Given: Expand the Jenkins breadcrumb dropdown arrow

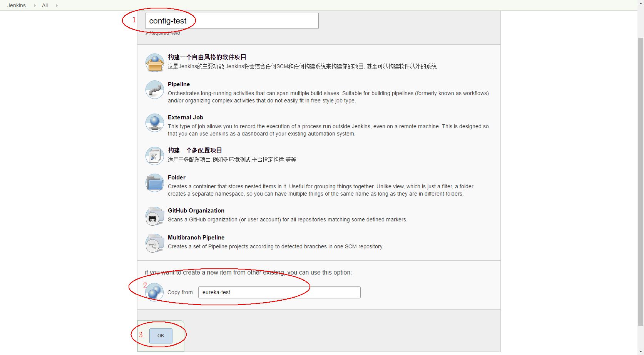Looking at the screenshot, I should (x=35, y=5).
